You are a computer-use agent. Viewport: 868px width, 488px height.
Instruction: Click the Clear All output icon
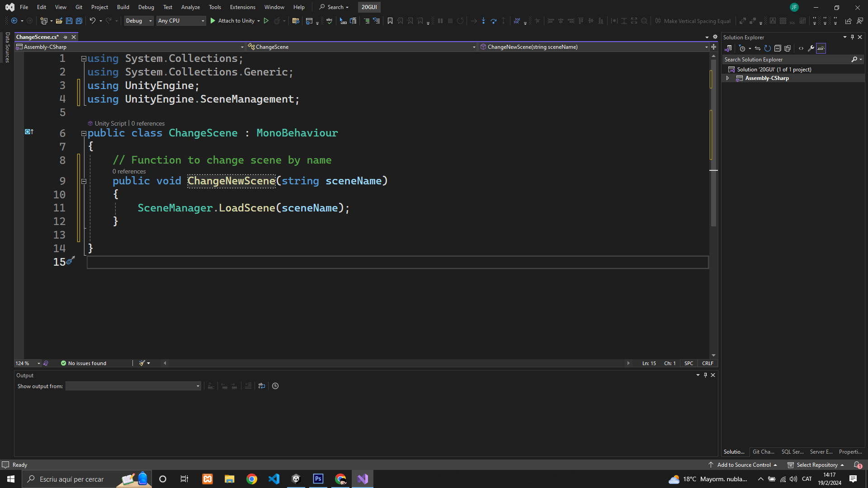[x=248, y=386]
